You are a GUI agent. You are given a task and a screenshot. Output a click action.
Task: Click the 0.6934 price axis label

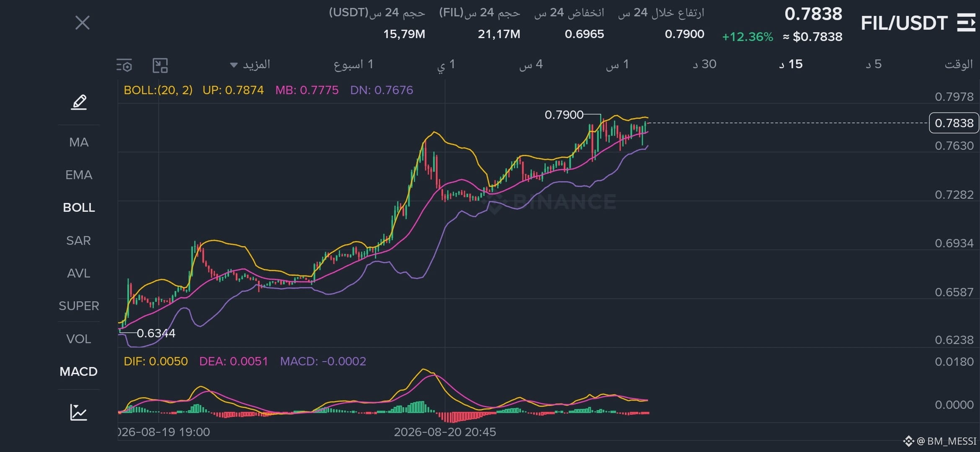pos(954,243)
